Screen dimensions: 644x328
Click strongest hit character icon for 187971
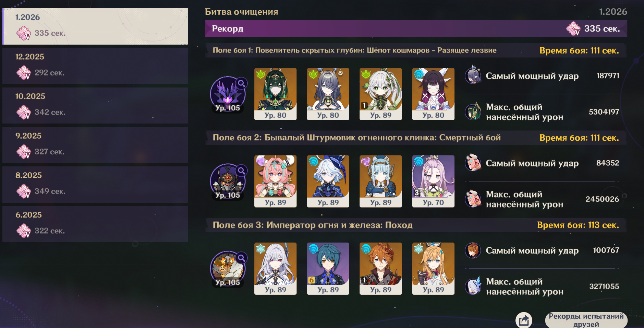coord(473,75)
